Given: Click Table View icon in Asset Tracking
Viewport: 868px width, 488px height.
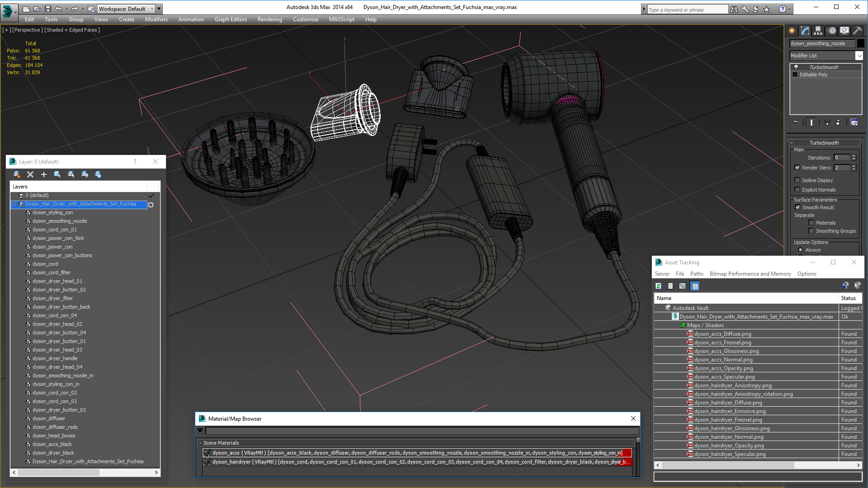Looking at the screenshot, I should [x=695, y=286].
